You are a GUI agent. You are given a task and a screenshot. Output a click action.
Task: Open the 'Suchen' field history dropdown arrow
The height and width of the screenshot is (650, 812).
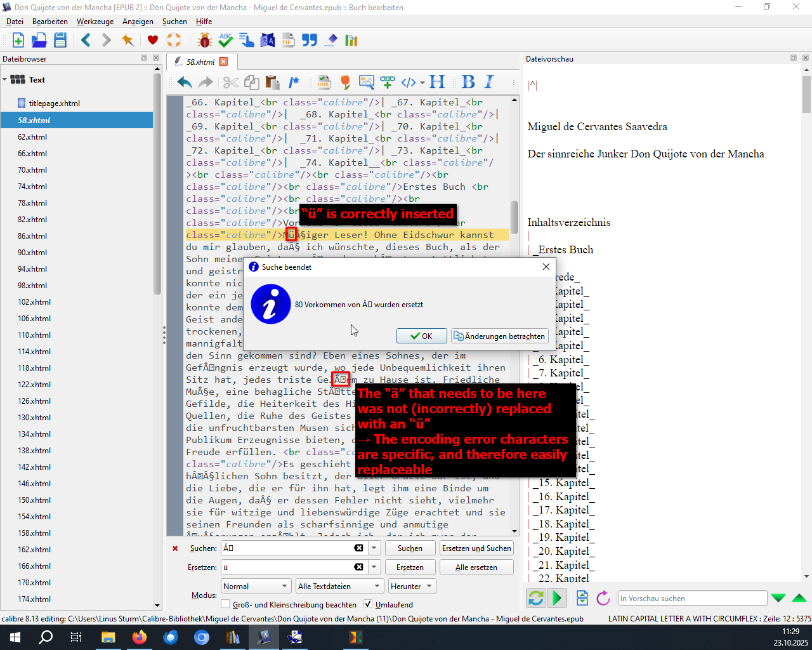pyautogui.click(x=374, y=548)
